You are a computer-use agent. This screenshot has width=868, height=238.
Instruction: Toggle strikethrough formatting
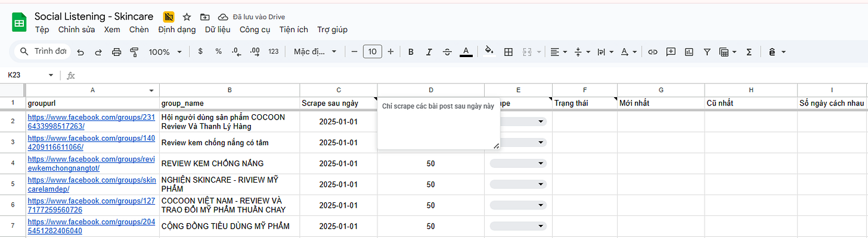(447, 52)
